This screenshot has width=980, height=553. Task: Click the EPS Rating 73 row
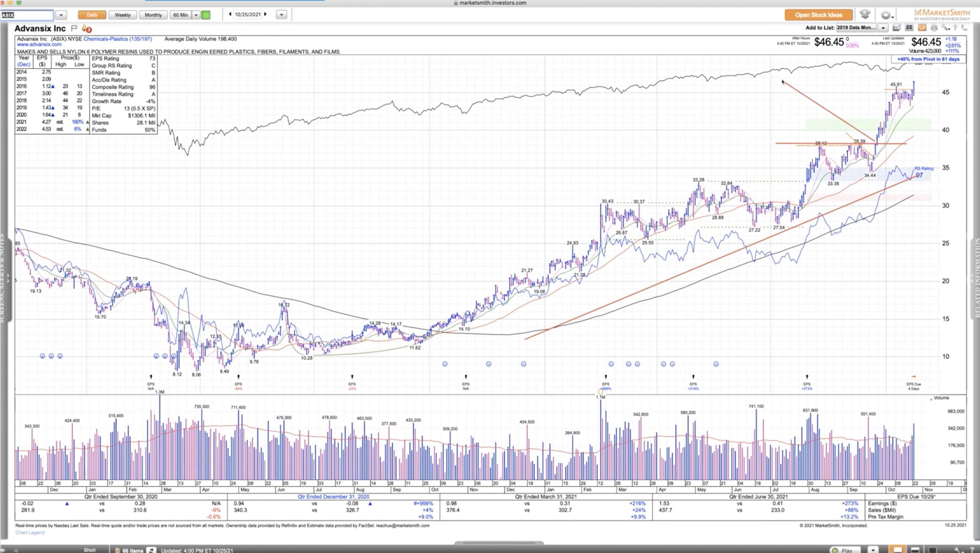coord(123,59)
